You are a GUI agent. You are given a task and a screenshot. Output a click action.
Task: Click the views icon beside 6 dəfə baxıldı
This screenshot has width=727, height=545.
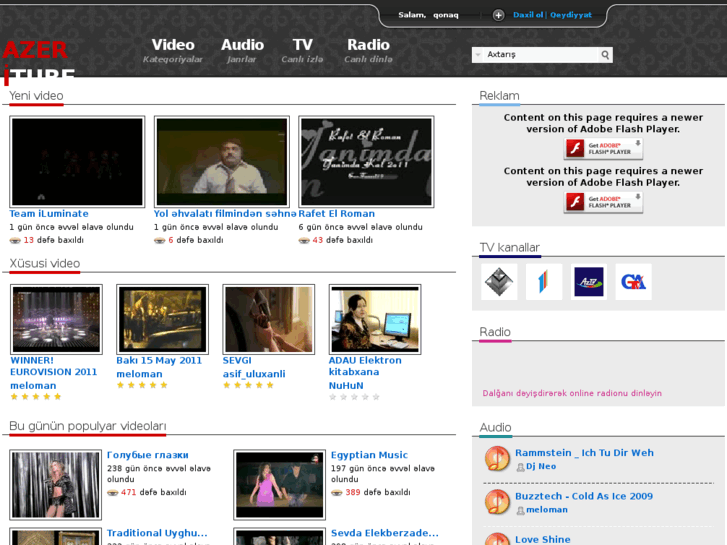(159, 240)
